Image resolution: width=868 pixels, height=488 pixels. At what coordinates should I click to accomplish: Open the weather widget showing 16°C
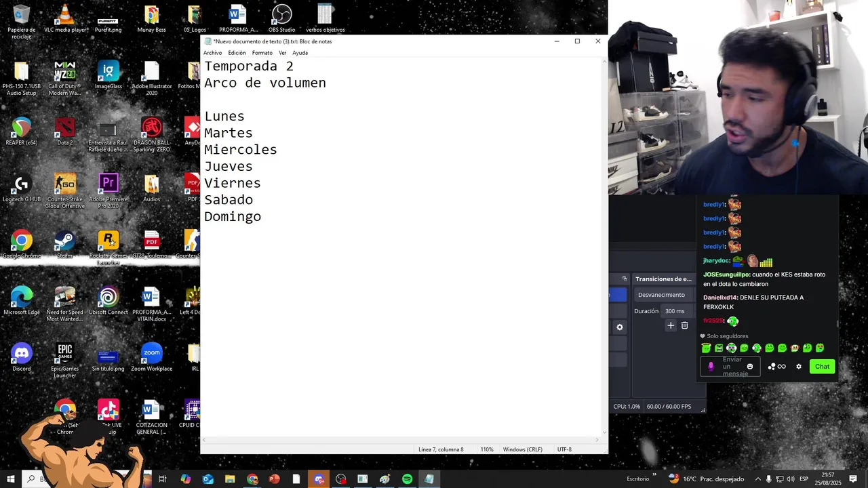pos(706,479)
